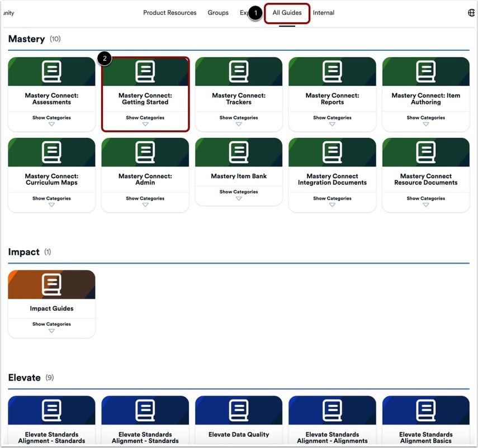Open the Groups tab
Image resolution: width=478 pixels, height=448 pixels.
218,13
